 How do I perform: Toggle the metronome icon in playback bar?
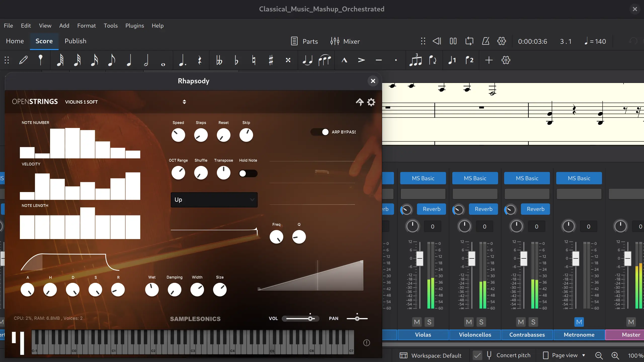pyautogui.click(x=486, y=41)
